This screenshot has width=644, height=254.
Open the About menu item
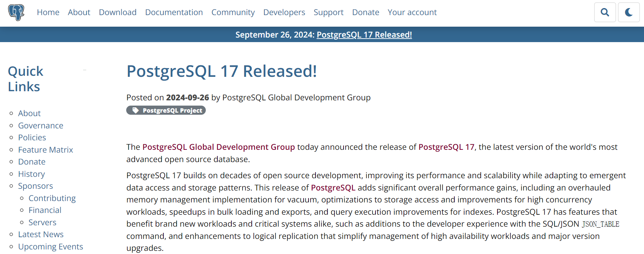point(79,12)
